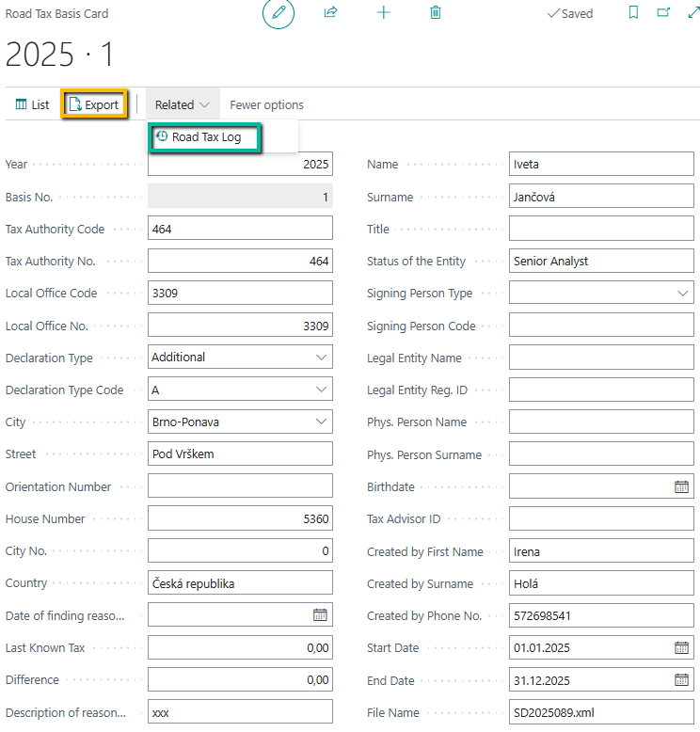Open Start Date calendar picker

pos(682,648)
